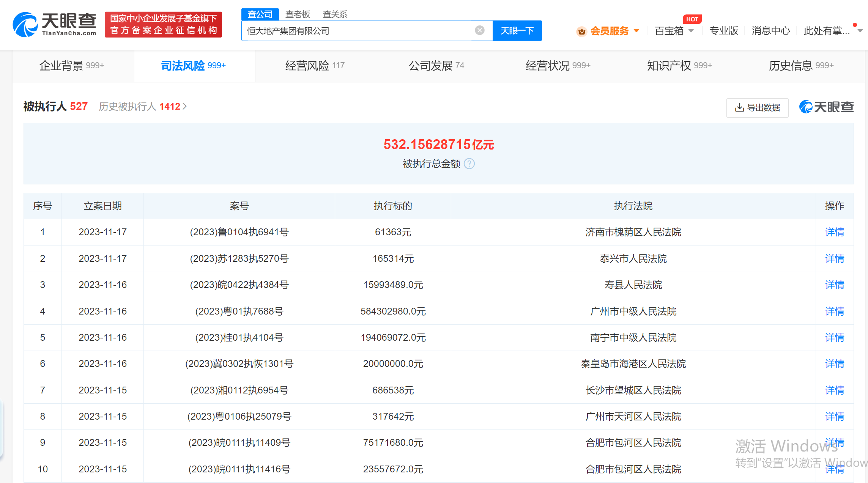Click the 案号 column header

coord(239,206)
